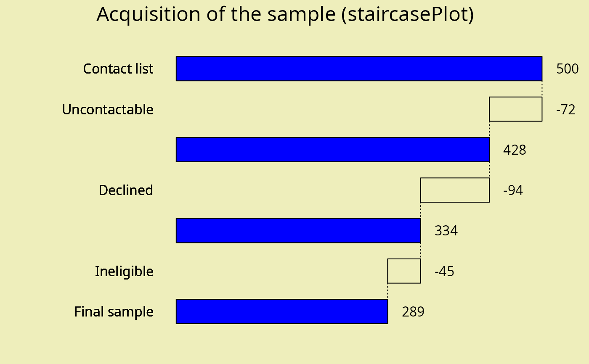Click the "Contact list" row label
The image size is (589, 364).
[x=118, y=69]
